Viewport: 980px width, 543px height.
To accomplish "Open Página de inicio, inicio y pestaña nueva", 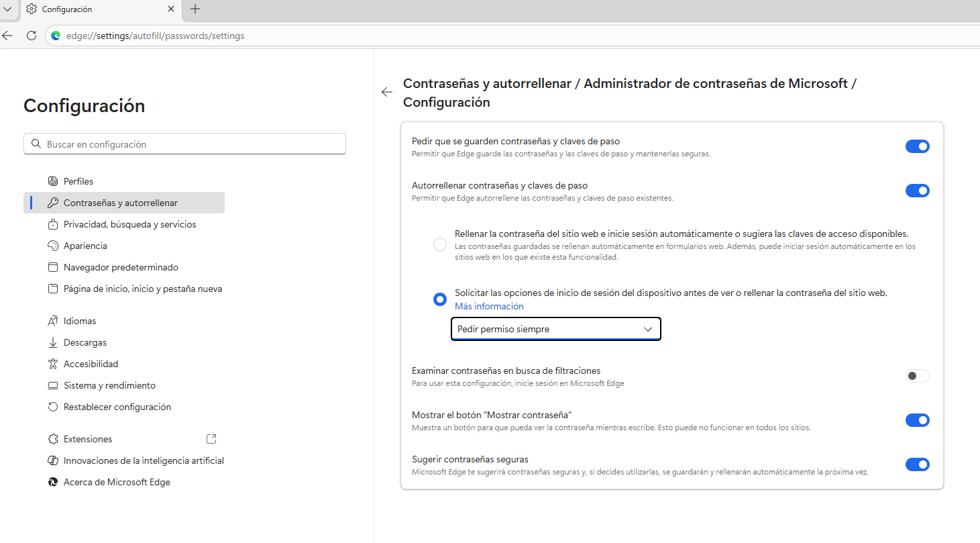I will [x=124, y=289].
